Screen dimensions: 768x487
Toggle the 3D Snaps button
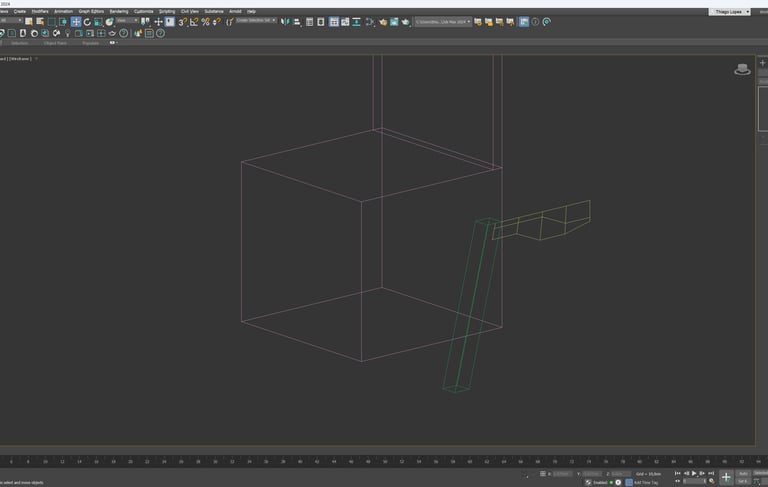pyautogui.click(x=182, y=21)
